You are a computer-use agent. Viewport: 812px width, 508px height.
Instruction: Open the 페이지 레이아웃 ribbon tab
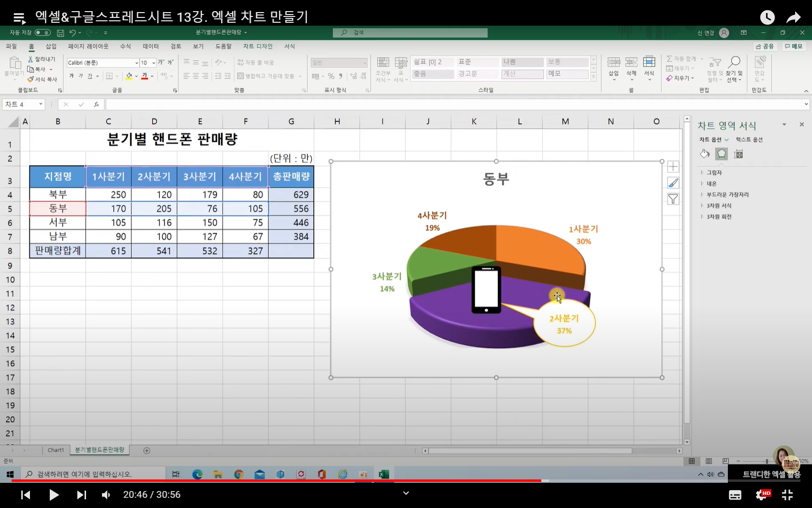(x=88, y=46)
